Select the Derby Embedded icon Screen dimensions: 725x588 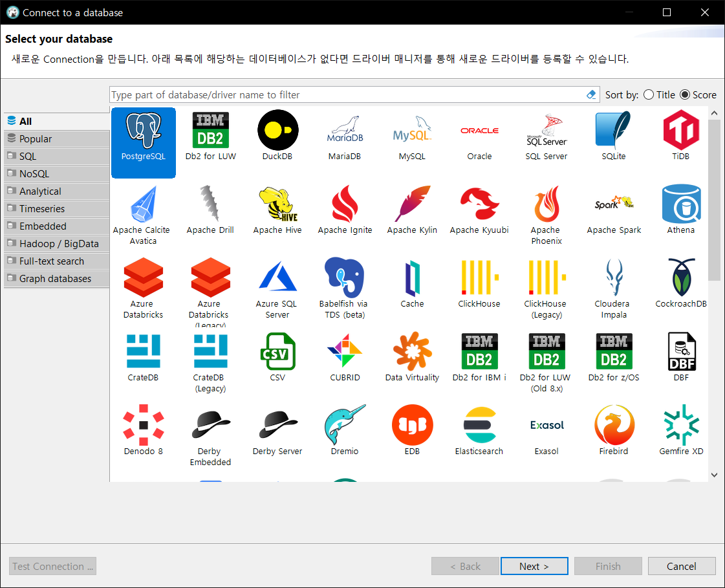coord(210,425)
